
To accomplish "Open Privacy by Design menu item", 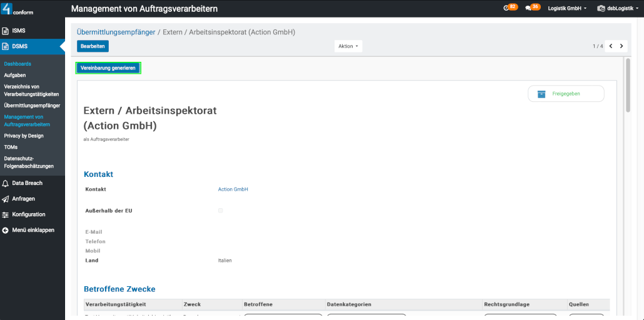I will pyautogui.click(x=24, y=136).
